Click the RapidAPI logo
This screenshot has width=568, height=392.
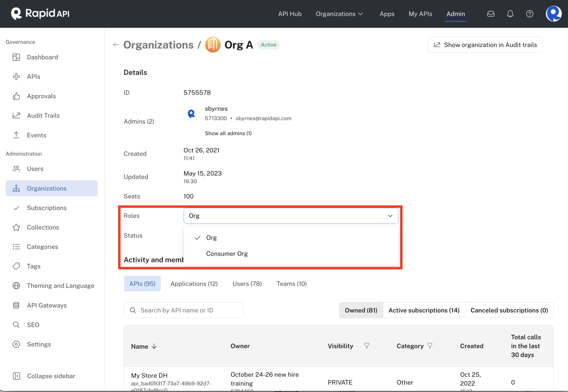(x=40, y=14)
